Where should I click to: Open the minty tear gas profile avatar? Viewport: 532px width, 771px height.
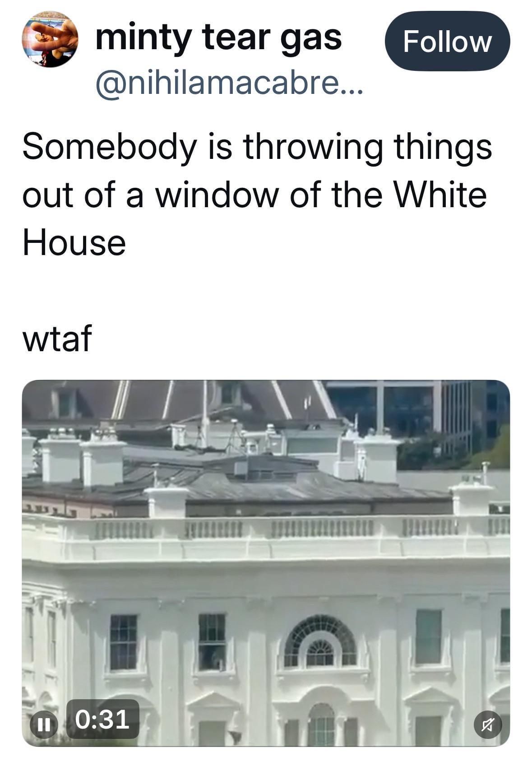point(50,40)
